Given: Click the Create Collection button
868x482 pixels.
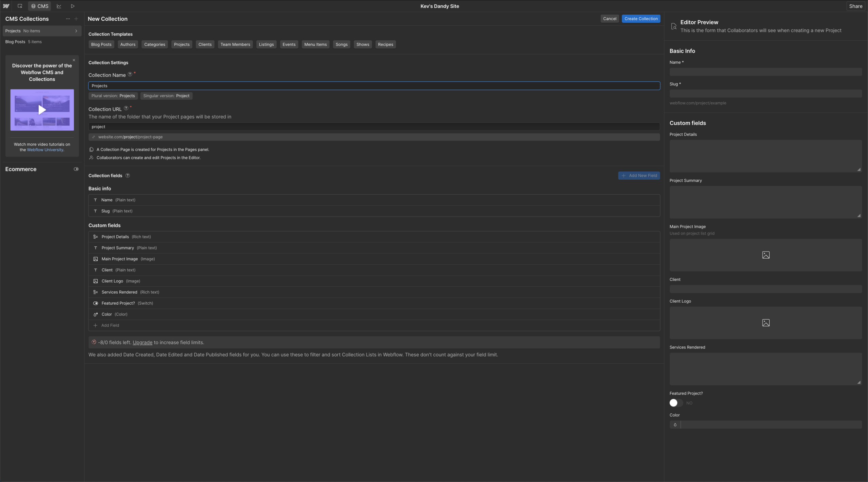Looking at the screenshot, I should 641,19.
